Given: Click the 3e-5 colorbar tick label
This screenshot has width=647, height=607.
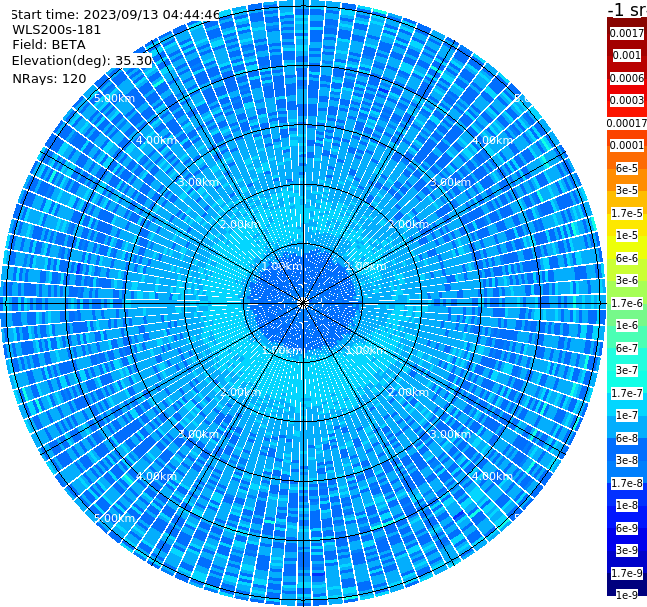Looking at the screenshot, I should coord(627,190).
